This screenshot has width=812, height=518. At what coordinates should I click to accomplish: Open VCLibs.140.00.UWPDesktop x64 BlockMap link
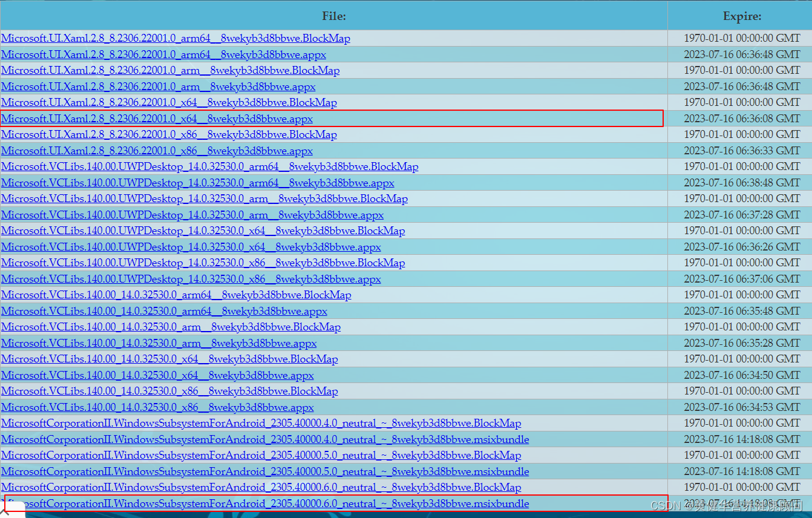click(203, 231)
